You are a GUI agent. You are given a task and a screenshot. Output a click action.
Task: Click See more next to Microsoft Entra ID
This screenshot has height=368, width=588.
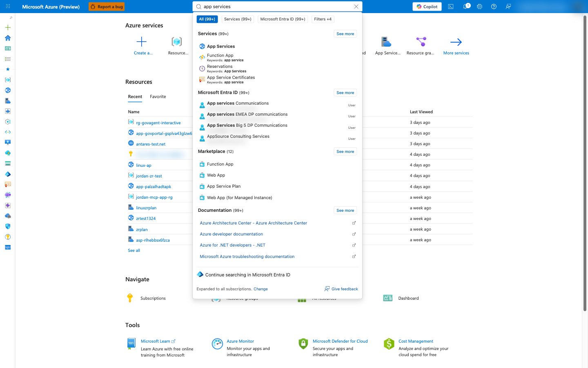point(345,93)
